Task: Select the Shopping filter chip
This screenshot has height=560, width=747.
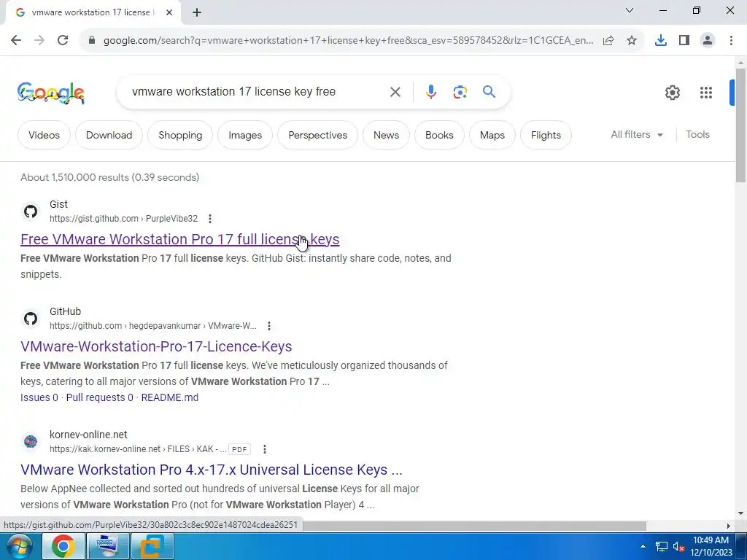Action: coord(180,135)
